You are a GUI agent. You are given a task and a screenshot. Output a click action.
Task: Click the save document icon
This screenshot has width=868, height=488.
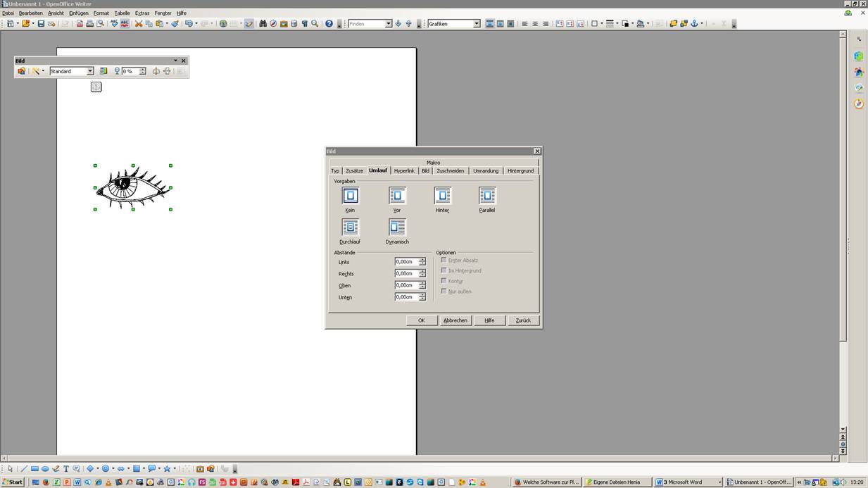41,23
